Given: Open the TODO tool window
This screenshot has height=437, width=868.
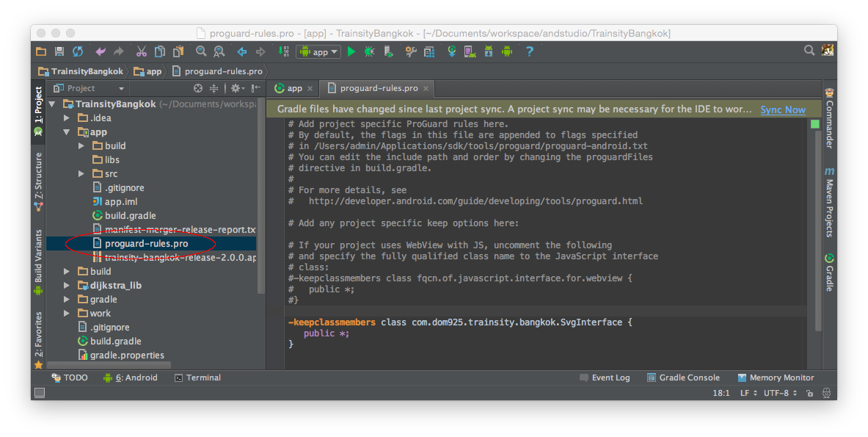Looking at the screenshot, I should 70,378.
